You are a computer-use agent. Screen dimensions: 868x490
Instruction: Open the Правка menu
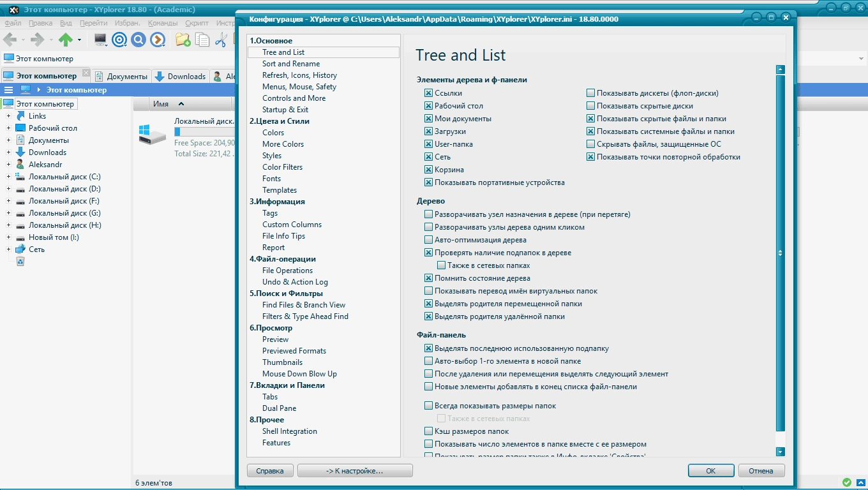pos(40,23)
